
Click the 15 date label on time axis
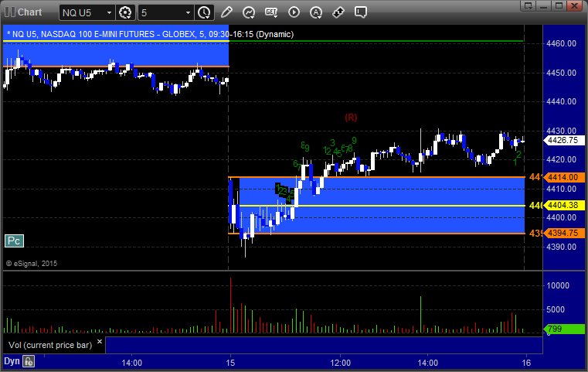click(x=230, y=363)
